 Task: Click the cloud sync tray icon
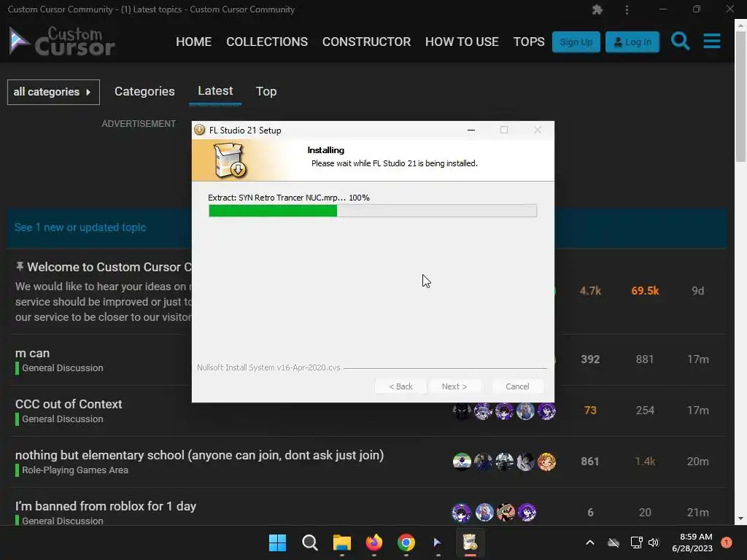[614, 542]
